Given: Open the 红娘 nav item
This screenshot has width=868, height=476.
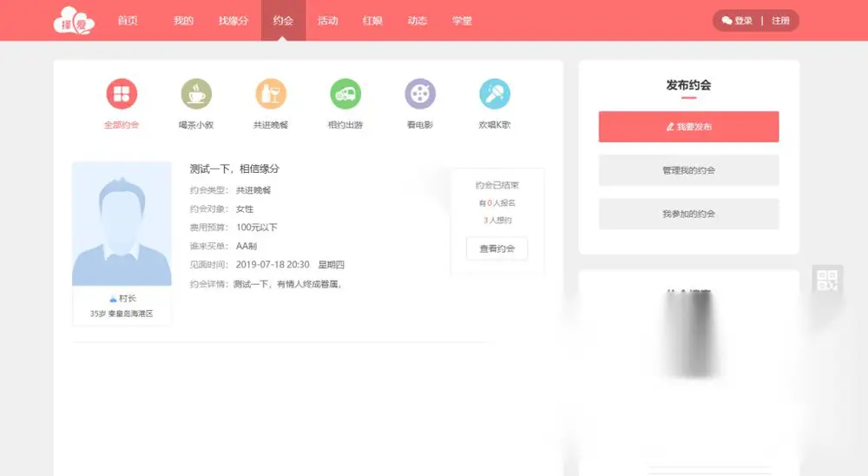Looking at the screenshot, I should [372, 21].
